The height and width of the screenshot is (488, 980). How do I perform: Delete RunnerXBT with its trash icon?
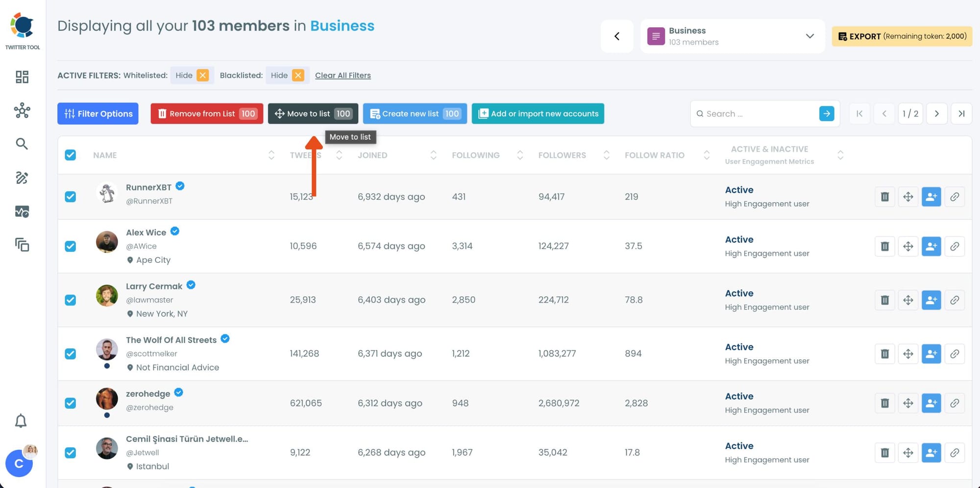(x=885, y=197)
